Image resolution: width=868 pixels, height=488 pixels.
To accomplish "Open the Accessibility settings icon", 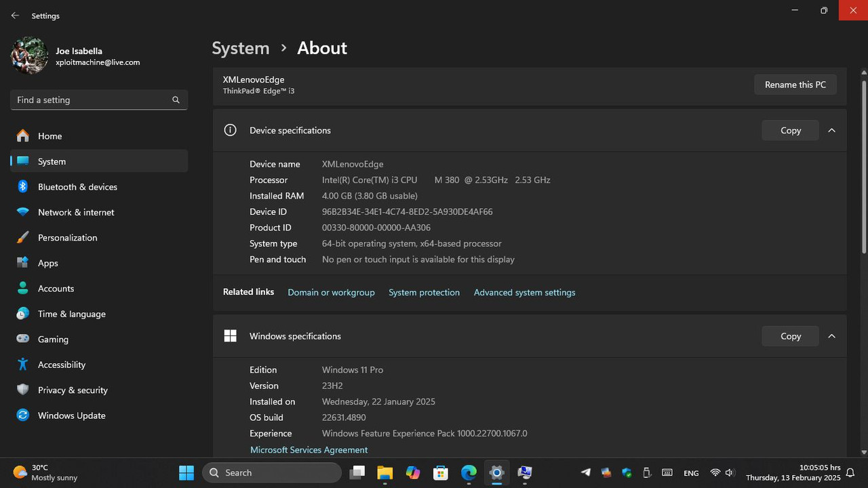I will (22, 365).
